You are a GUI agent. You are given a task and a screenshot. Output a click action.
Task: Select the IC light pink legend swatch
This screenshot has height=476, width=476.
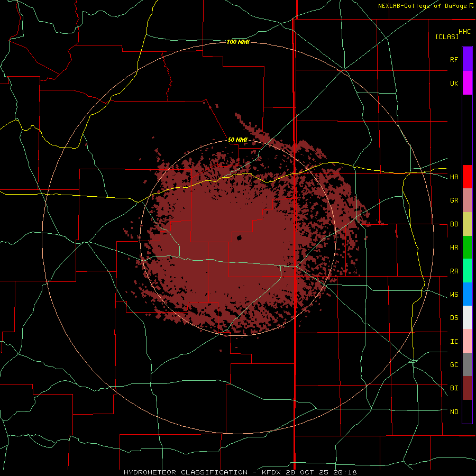pyautogui.click(x=467, y=341)
